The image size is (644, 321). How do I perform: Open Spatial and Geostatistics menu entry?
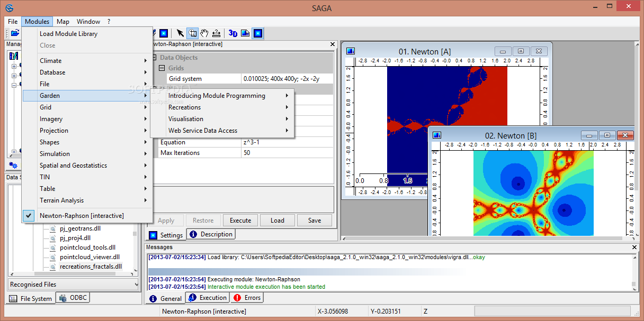point(87,166)
